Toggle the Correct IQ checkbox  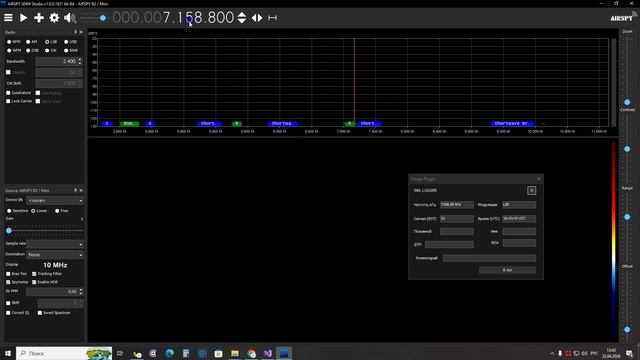(x=8, y=313)
